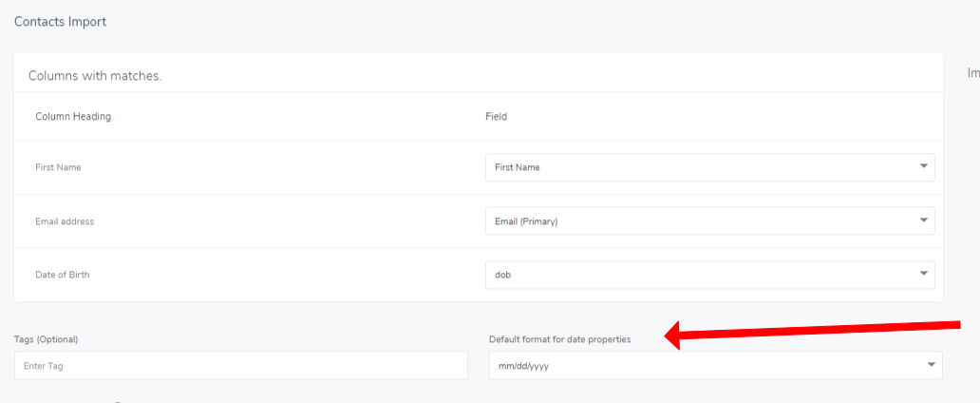Image resolution: width=980 pixels, height=403 pixels.
Task: Click the caret icon on Email (Primary) selector
Action: coord(923,221)
